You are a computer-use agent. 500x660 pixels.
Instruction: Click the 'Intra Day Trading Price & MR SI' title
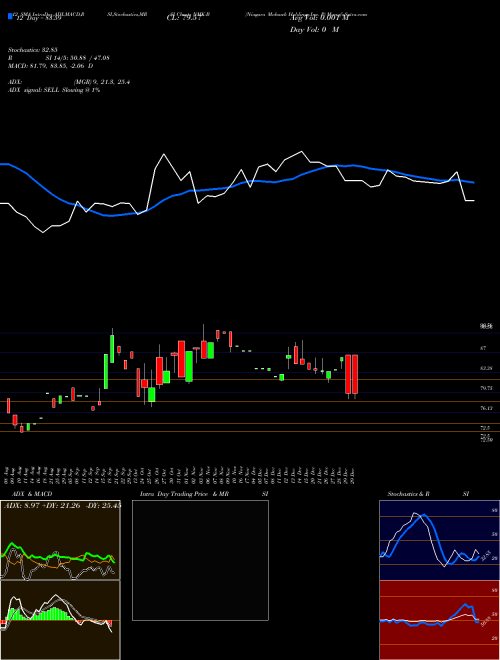pyautogui.click(x=204, y=494)
